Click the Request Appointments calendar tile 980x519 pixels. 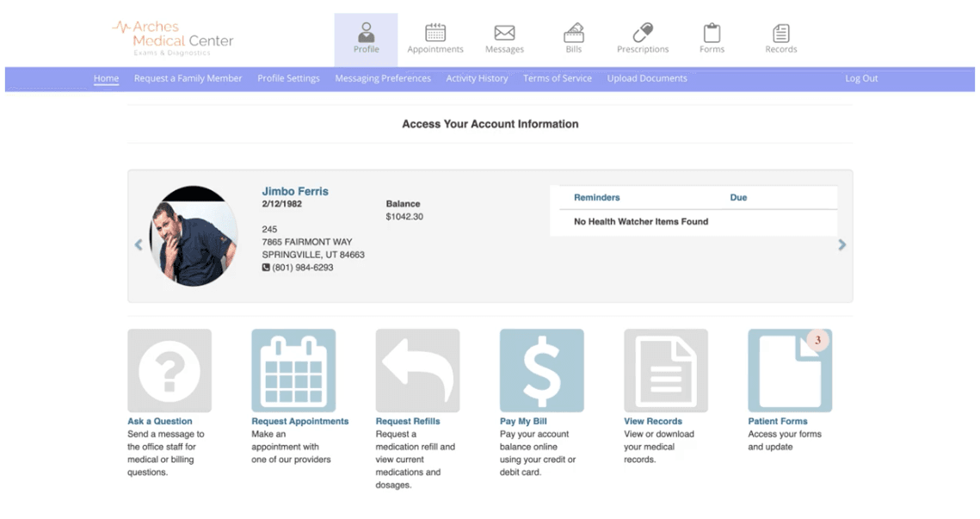293,371
